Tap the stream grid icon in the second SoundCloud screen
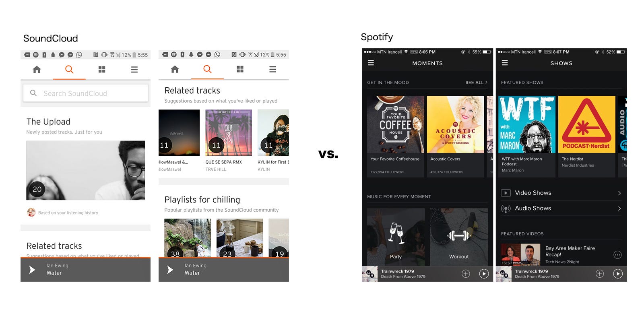644x322 pixels. (x=240, y=69)
